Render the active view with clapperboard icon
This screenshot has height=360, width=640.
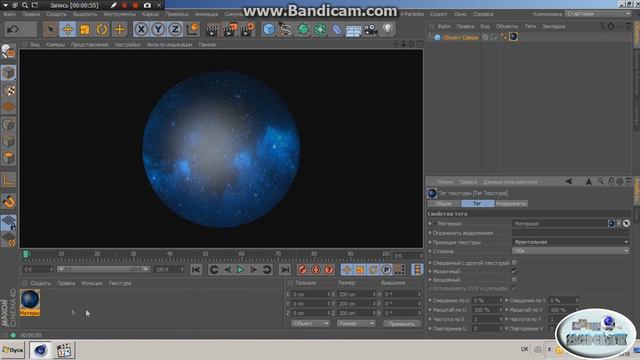[212, 29]
